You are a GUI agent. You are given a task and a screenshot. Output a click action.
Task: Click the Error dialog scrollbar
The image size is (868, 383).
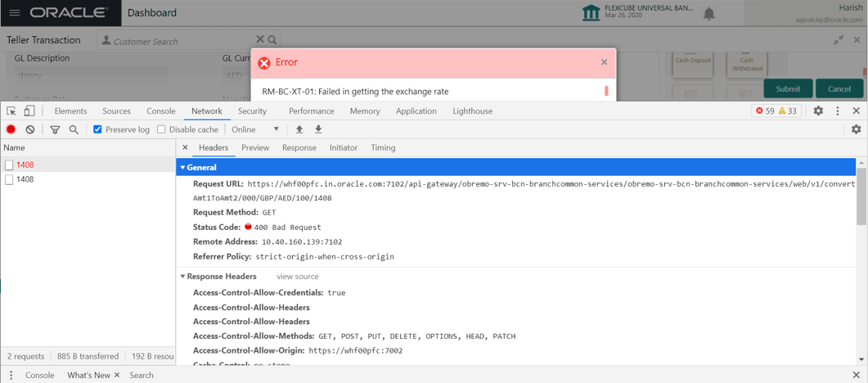[606, 91]
